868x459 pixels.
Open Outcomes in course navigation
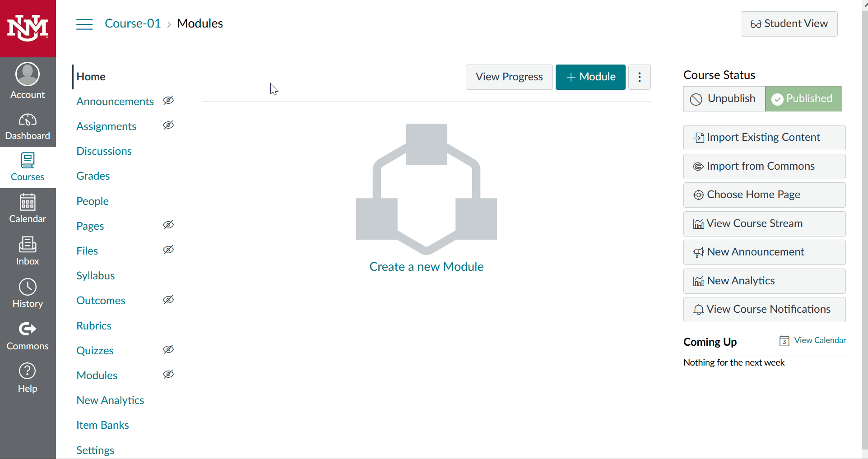(x=101, y=301)
